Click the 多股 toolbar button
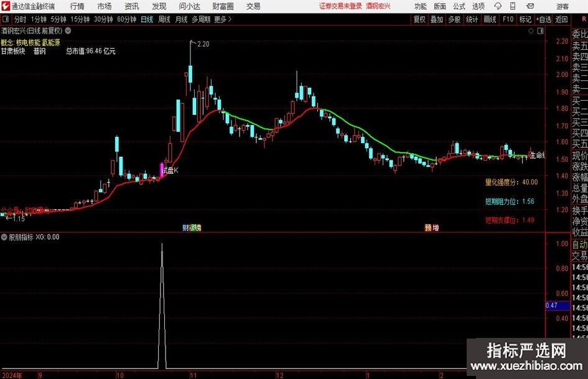Viewport: 588px width, 379px height. pyautogui.click(x=454, y=19)
